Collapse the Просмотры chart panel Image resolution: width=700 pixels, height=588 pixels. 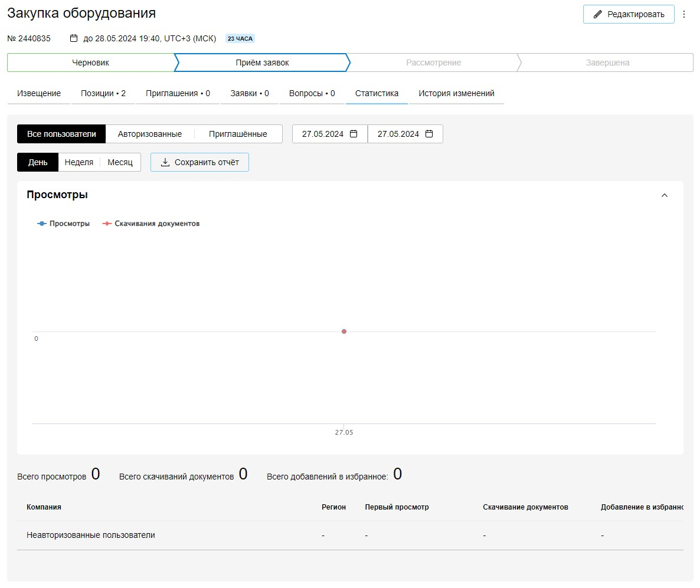tap(665, 195)
